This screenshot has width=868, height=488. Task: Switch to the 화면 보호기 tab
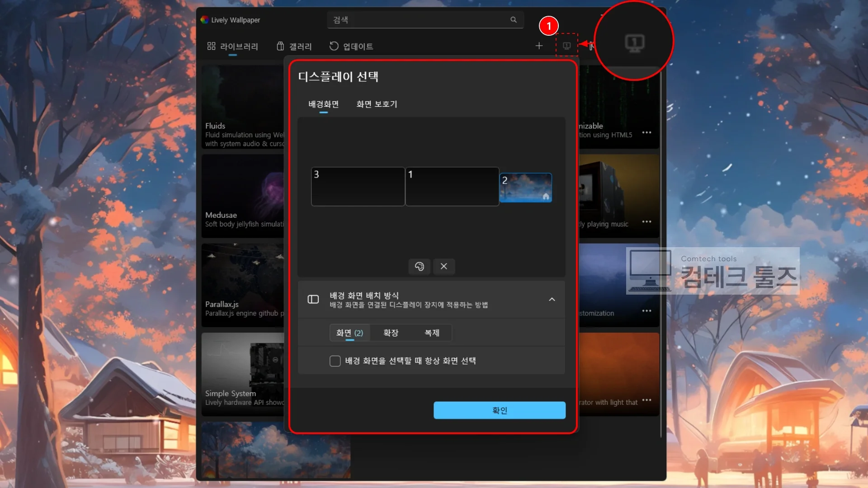pyautogui.click(x=377, y=104)
